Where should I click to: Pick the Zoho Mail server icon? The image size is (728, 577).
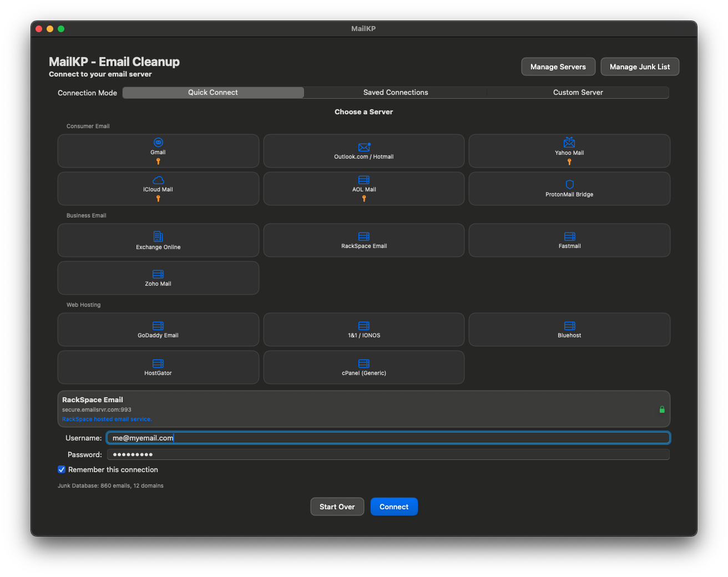[158, 274]
